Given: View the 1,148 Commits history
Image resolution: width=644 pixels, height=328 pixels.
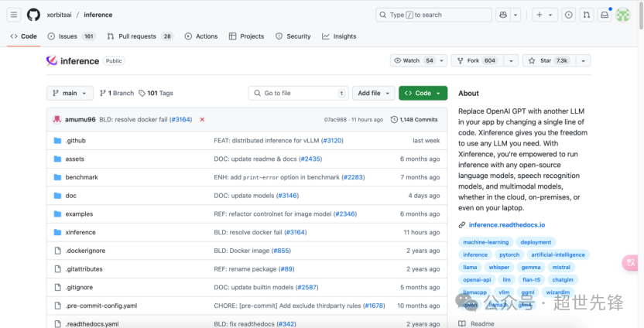Looking at the screenshot, I should 414,119.
